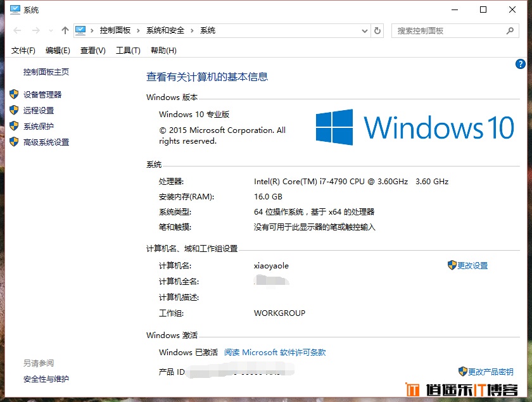
Task: Click the Windows 已激活 status text
Action: click(188, 353)
